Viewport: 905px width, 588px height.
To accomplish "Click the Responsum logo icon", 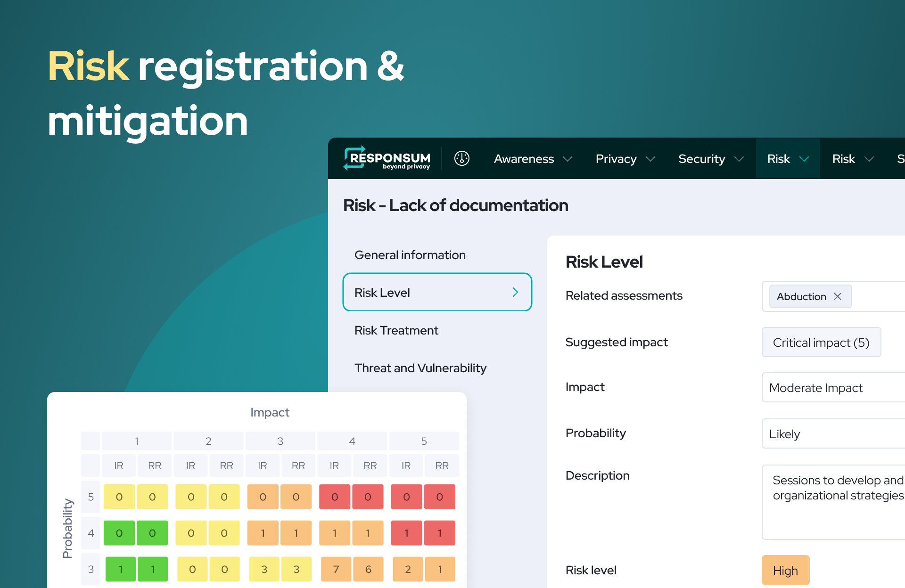I will 354,158.
